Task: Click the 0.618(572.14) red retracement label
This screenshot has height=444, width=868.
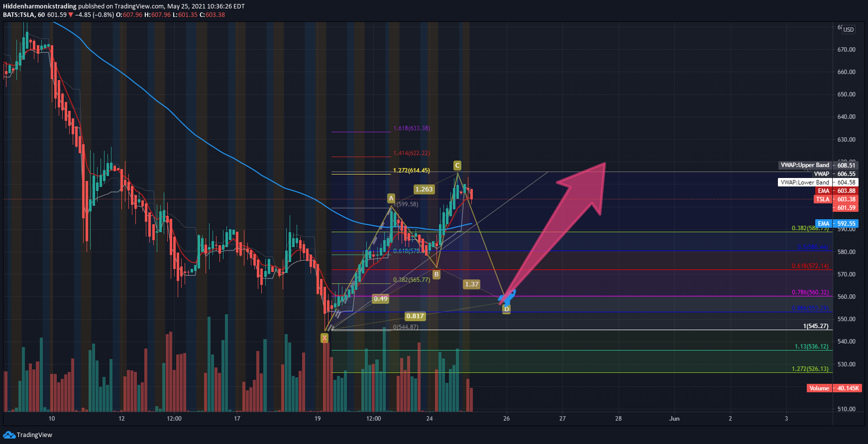Action: pyautogui.click(x=810, y=266)
